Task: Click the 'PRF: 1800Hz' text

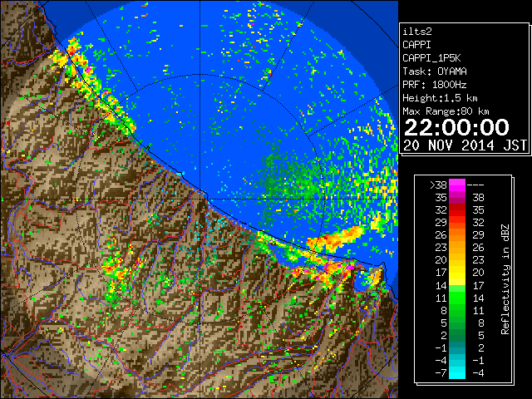Action: pos(435,85)
